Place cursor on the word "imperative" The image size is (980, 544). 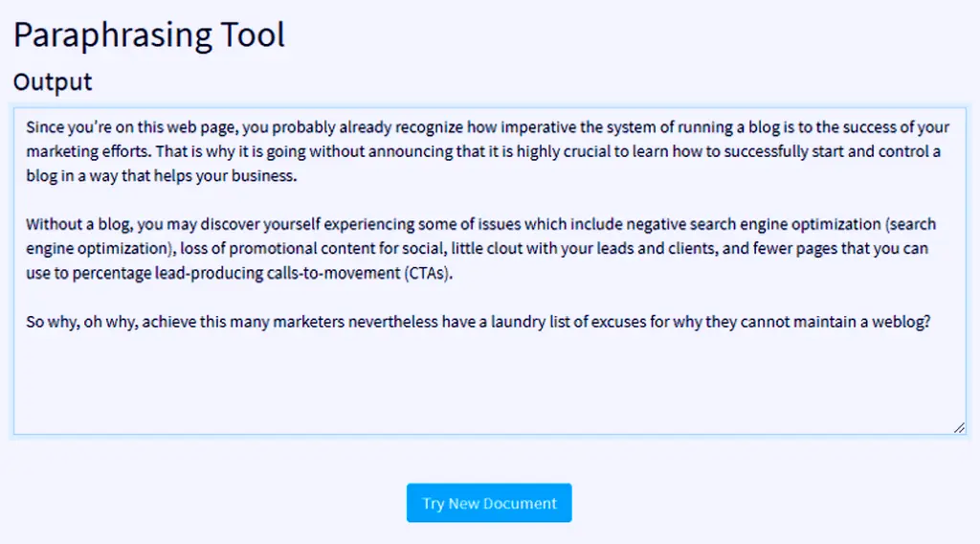point(538,127)
